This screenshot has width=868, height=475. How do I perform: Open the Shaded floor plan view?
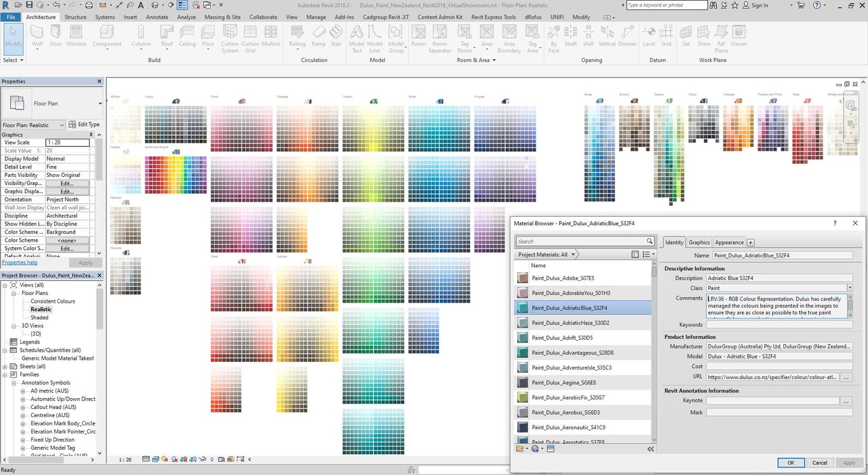pos(39,317)
